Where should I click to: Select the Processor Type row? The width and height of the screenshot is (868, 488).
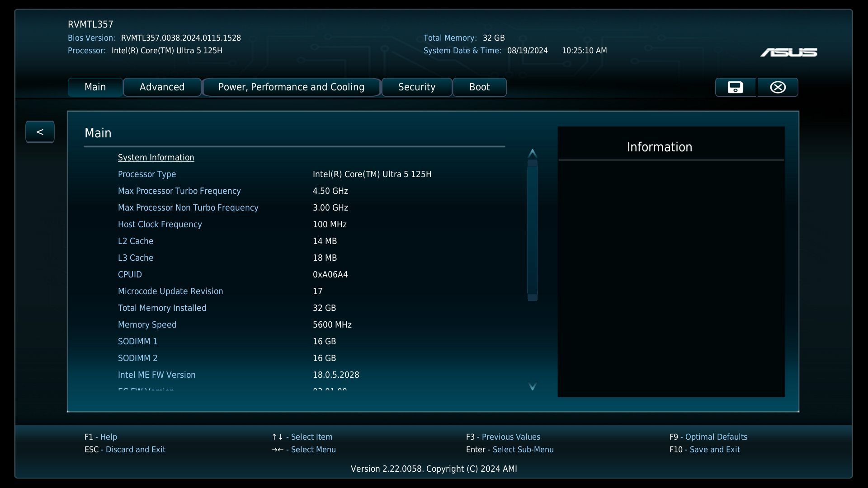(147, 174)
